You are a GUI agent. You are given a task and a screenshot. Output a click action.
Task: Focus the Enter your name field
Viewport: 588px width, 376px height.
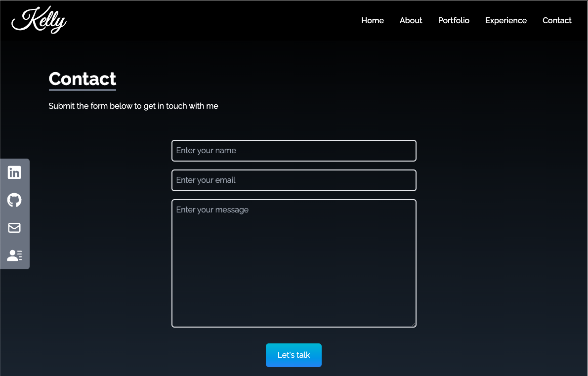click(x=294, y=151)
